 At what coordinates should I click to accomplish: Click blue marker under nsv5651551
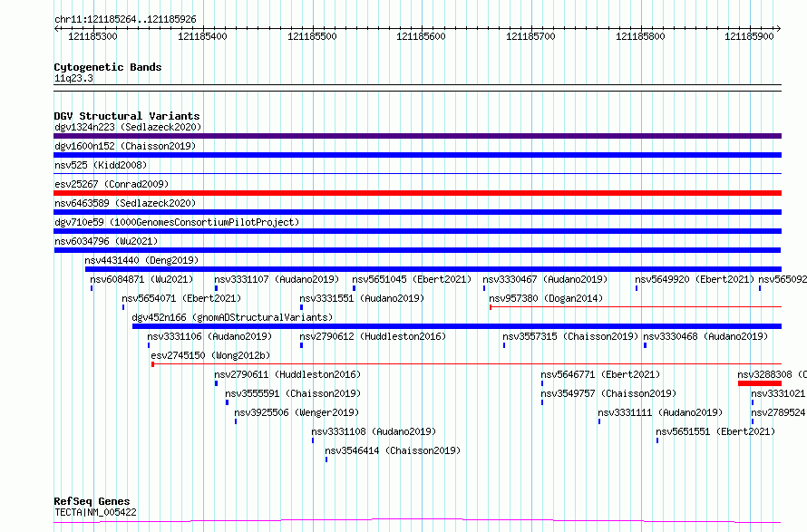click(x=657, y=440)
